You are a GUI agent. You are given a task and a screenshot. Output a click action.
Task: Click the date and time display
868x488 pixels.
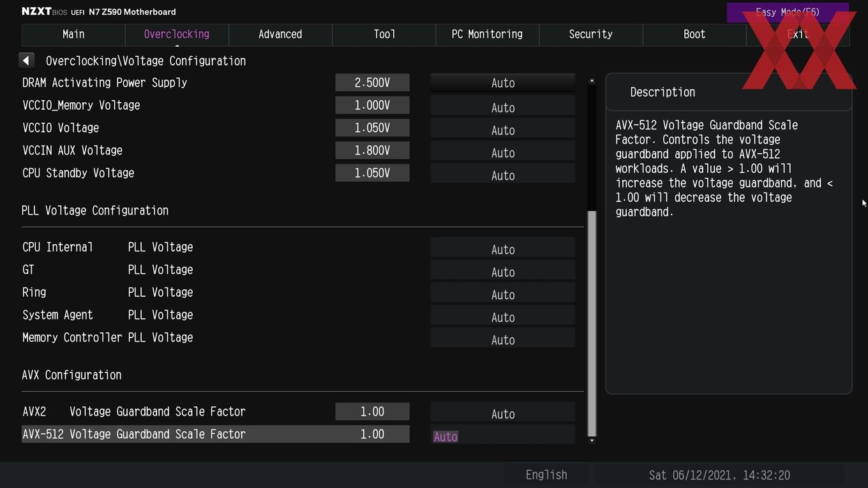coord(719,475)
